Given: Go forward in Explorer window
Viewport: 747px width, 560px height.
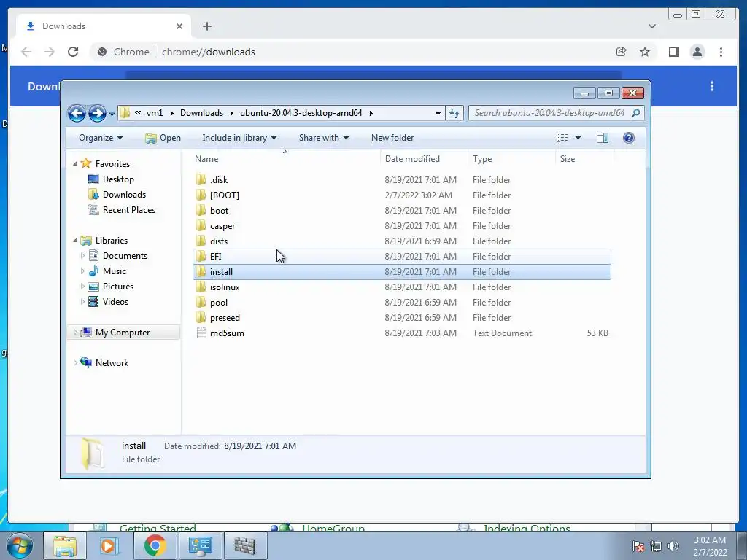Looking at the screenshot, I should click(x=97, y=113).
